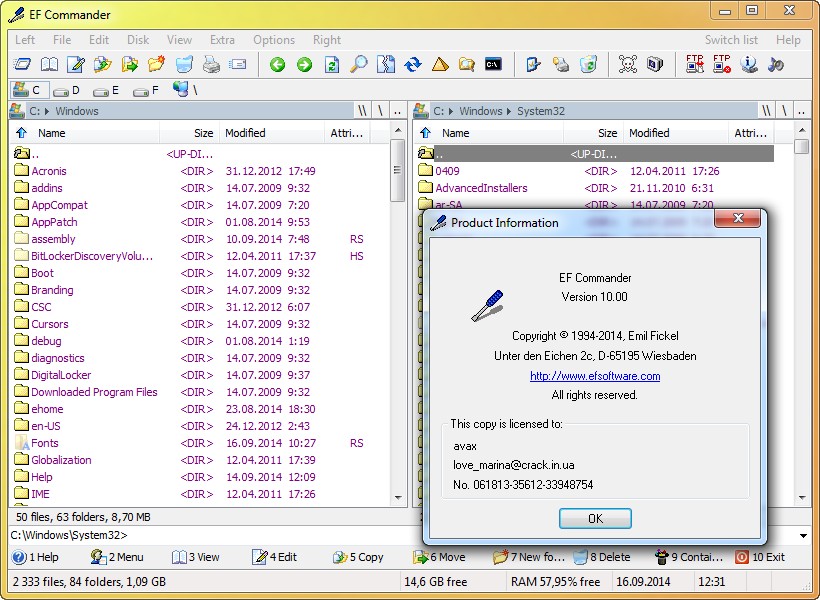The image size is (820, 600).
Task: Click the left panel parent '..' path button
Action: pos(397,111)
